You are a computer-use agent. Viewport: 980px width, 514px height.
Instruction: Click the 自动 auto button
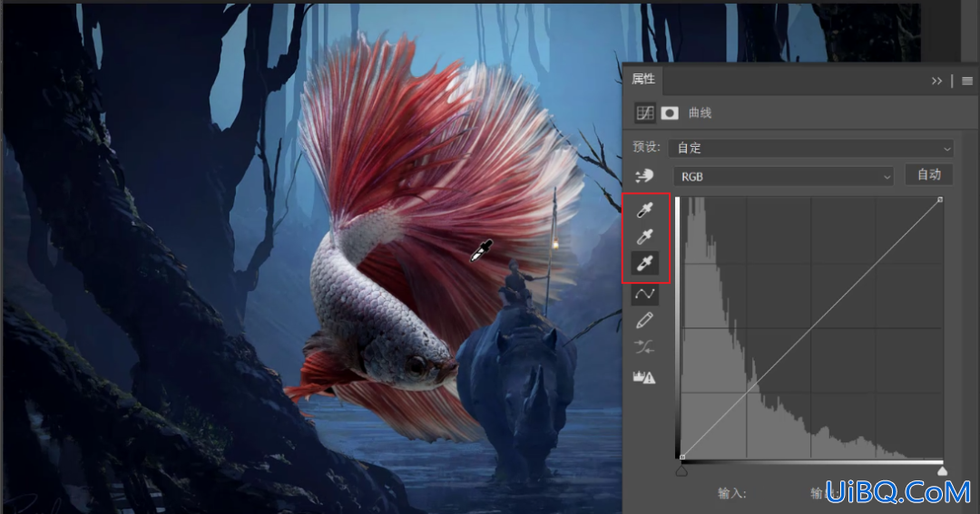pyautogui.click(x=929, y=175)
